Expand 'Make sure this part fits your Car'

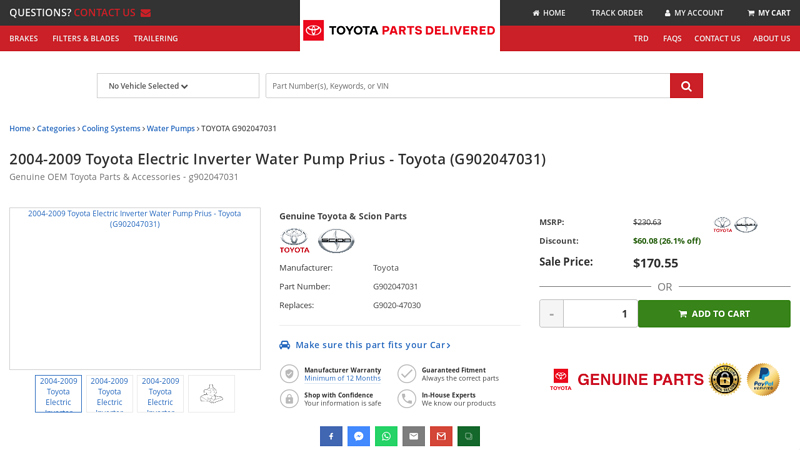(372, 345)
